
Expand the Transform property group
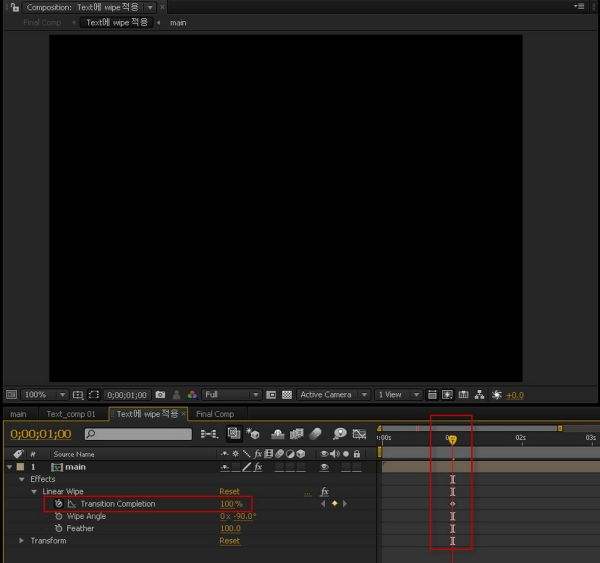tap(22, 541)
